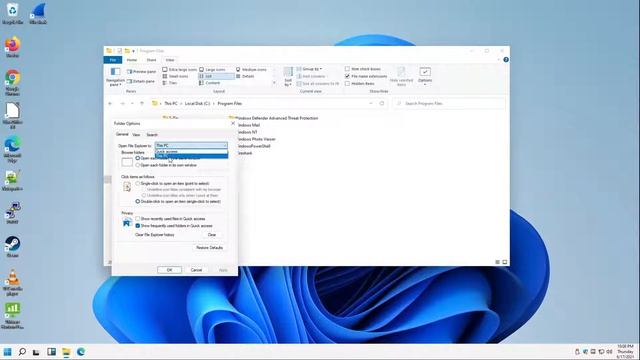Choose Details layout in ribbon
The image size is (640, 360).
[x=245, y=76]
